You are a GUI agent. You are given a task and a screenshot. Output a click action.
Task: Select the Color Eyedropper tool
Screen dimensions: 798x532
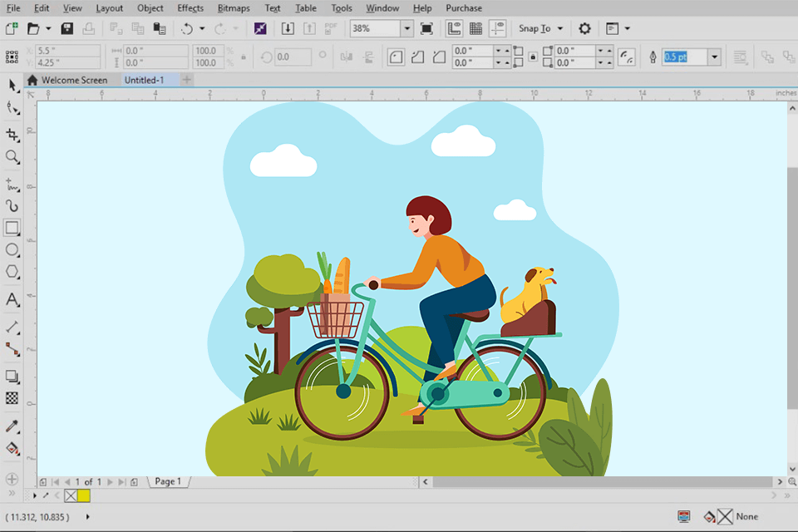tap(12, 426)
